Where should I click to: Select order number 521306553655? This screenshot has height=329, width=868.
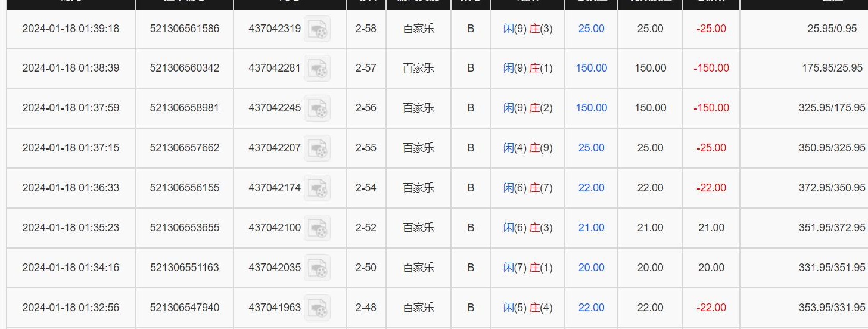(x=185, y=228)
